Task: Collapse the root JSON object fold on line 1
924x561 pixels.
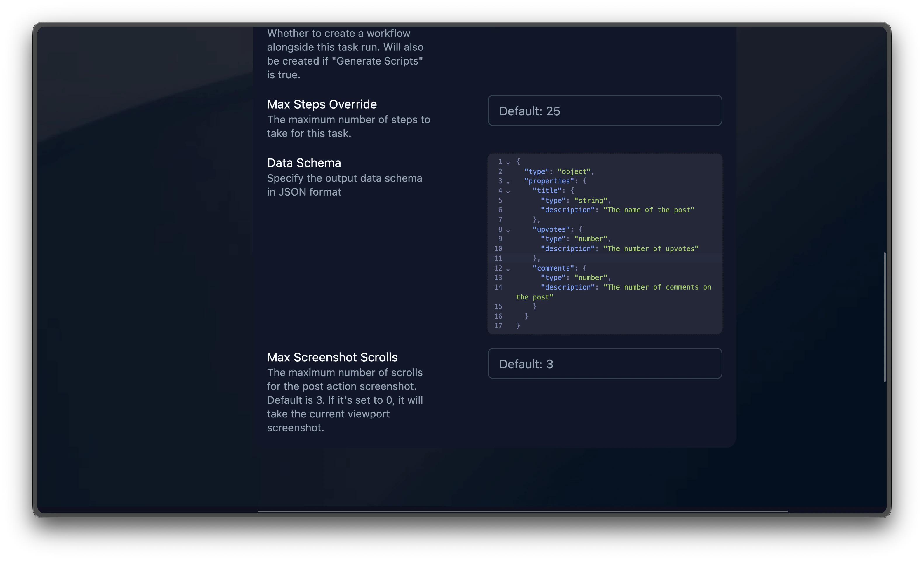Action: 508,162
